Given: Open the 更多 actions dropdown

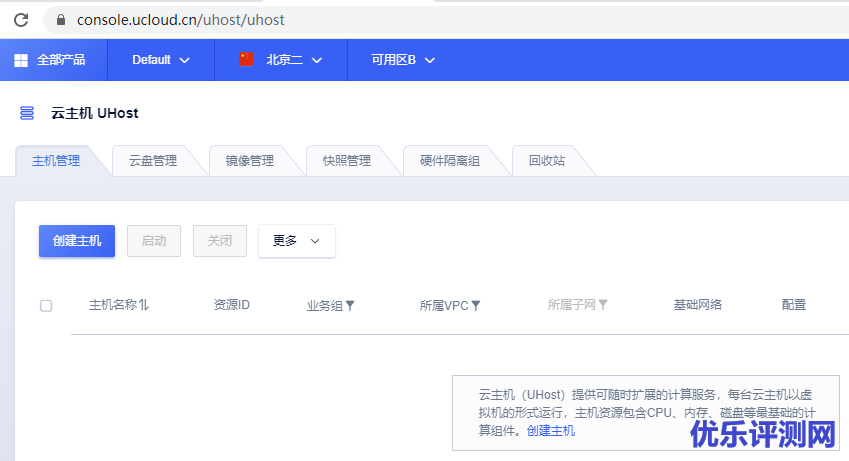Looking at the screenshot, I should tap(296, 241).
